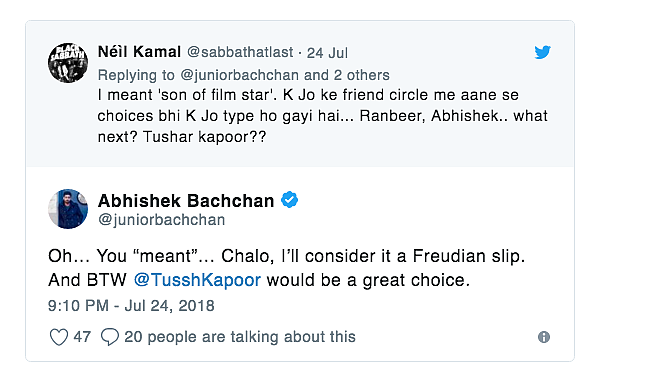Click the 47 likes count
The image size is (669, 373).
pos(82,337)
